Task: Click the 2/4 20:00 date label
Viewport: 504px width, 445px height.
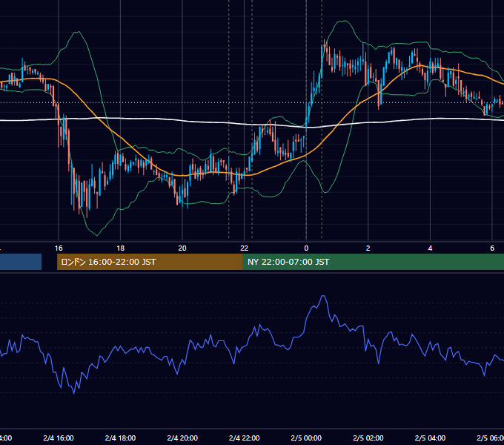Action: tap(182, 438)
